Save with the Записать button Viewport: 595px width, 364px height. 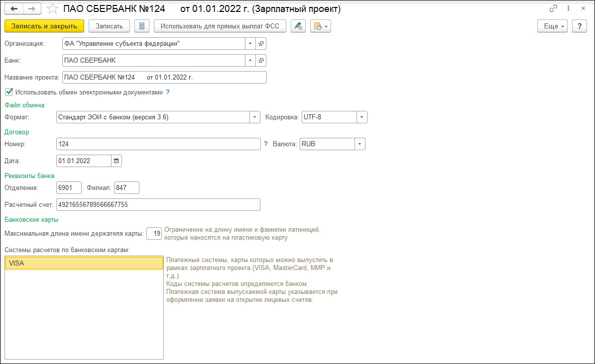click(109, 26)
